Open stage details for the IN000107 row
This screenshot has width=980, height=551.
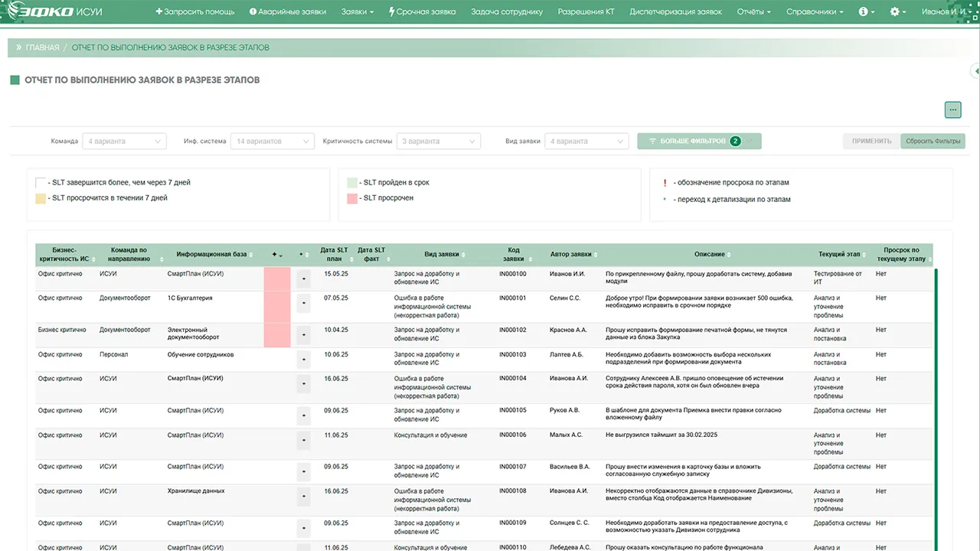pyautogui.click(x=303, y=471)
